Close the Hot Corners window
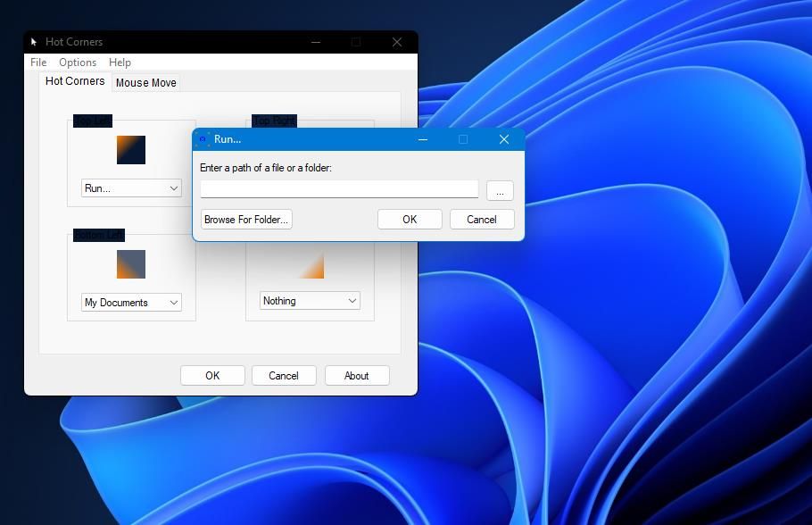The image size is (812, 525). 397,42
